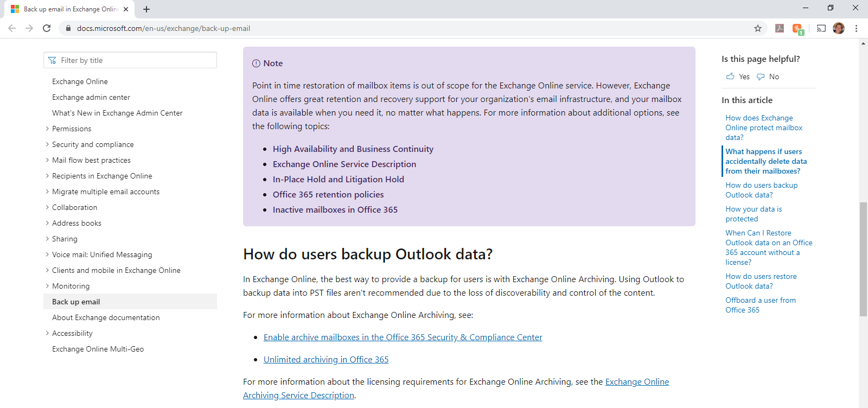The width and height of the screenshot is (868, 408).
Task: Open What's New in Exchange Admin Center
Action: pos(117,113)
